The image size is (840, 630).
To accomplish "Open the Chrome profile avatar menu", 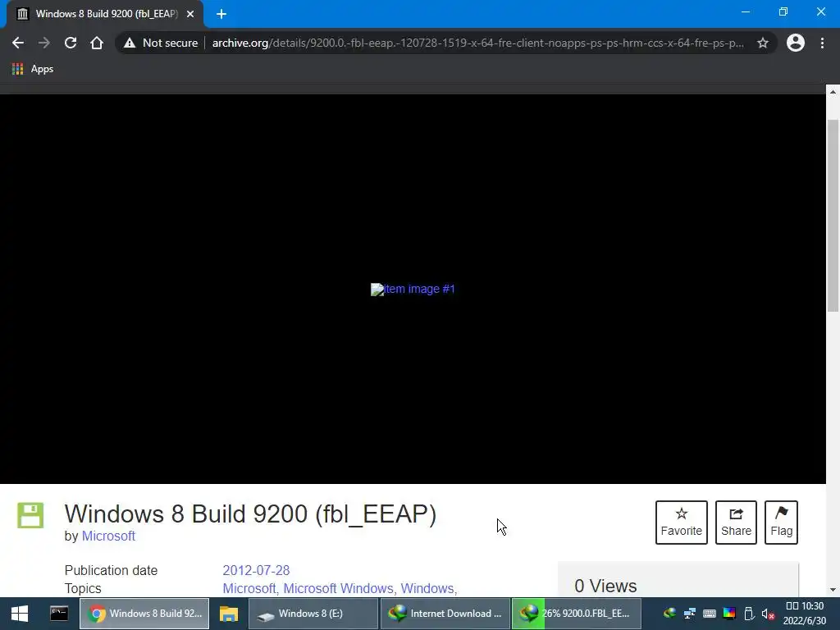I will [x=796, y=43].
